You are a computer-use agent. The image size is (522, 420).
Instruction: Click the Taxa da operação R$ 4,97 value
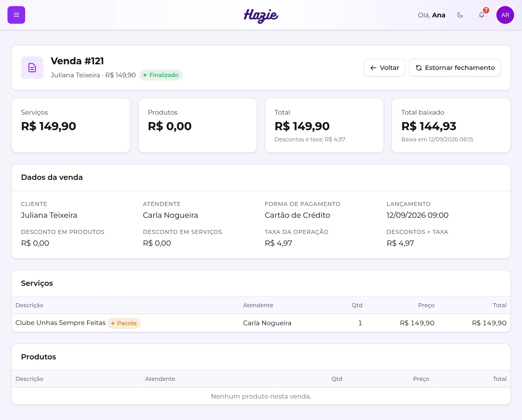278,243
